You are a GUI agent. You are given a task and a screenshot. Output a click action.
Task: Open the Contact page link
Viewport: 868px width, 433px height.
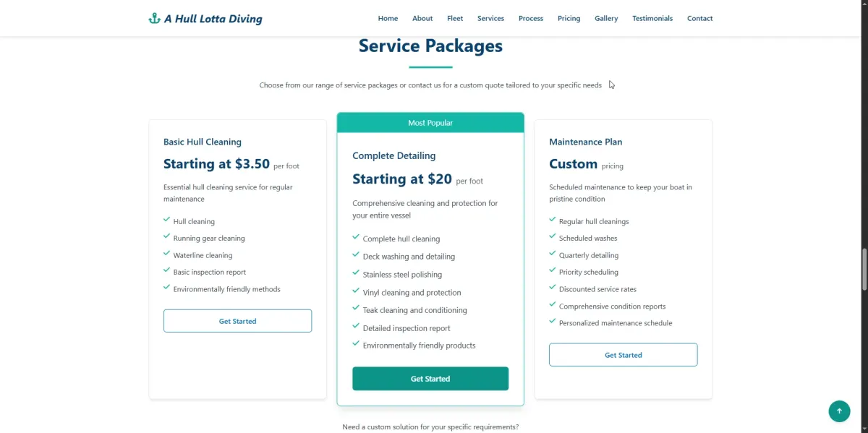tap(699, 19)
